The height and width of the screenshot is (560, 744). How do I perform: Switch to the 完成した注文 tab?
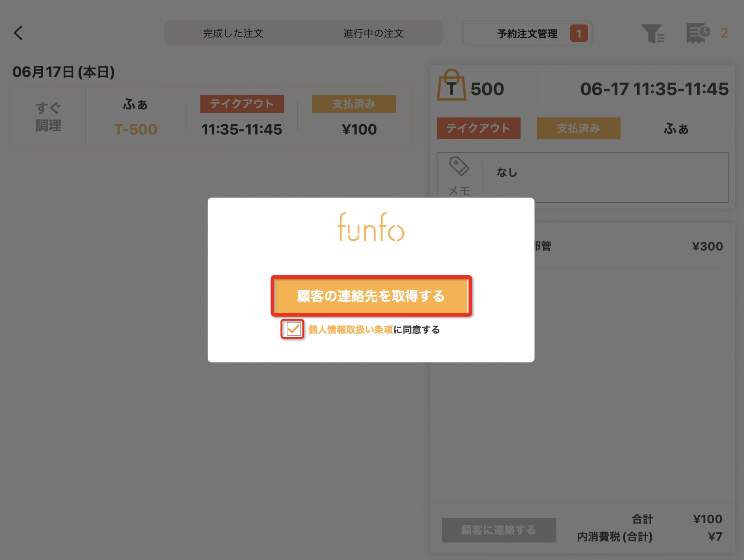tap(233, 33)
